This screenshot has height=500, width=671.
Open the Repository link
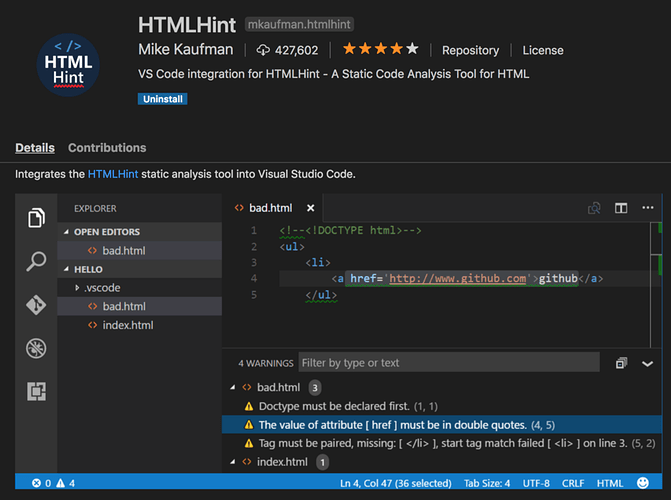470,50
